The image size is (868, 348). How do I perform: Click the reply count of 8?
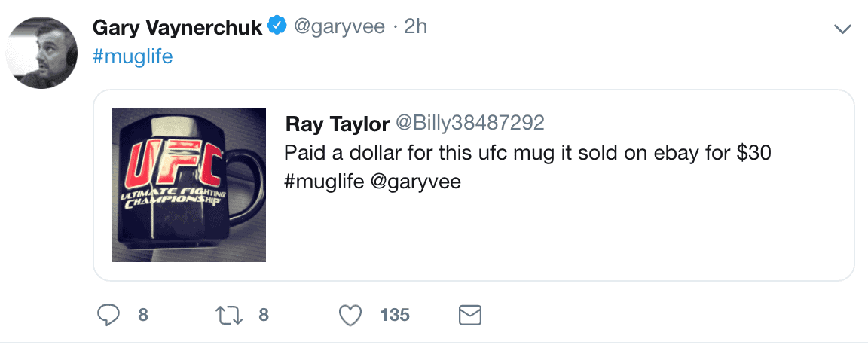pos(143,316)
